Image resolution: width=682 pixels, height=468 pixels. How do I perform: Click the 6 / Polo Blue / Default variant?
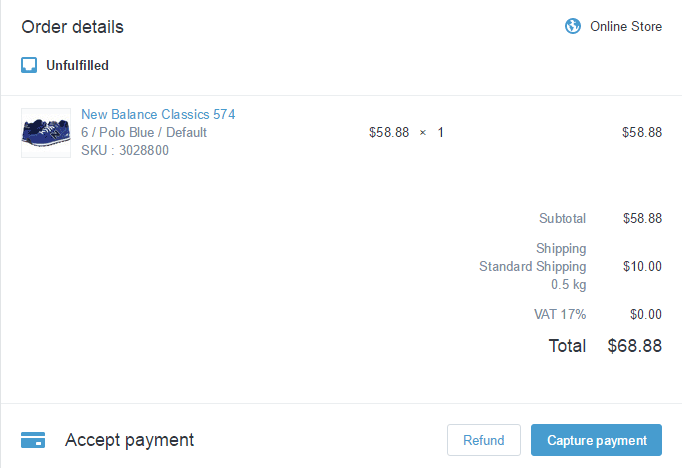click(144, 133)
